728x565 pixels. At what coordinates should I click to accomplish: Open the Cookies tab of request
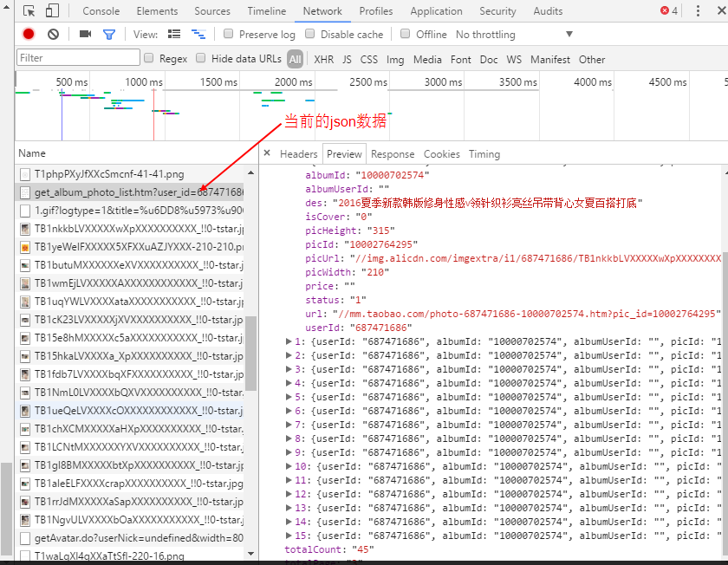(x=441, y=153)
